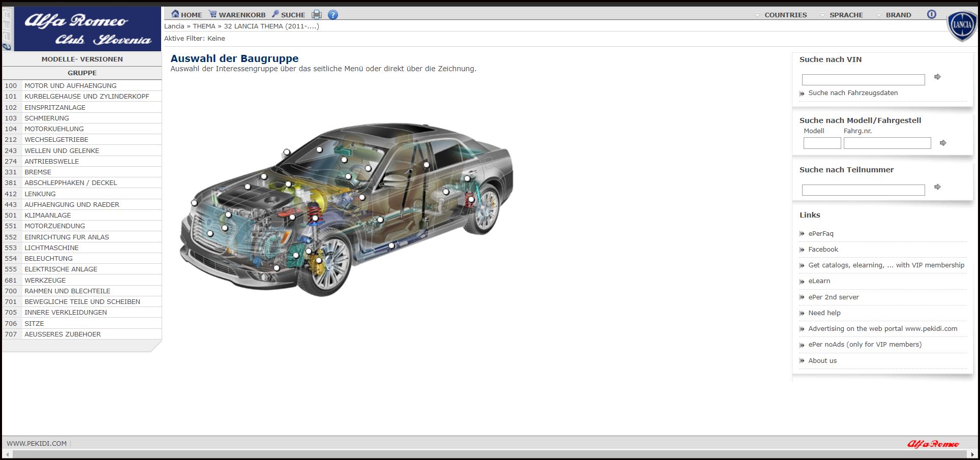The width and height of the screenshot is (980, 460).
Task: Select 100 MOTOR UND AUFHAENGUNG group
Action: pos(70,86)
